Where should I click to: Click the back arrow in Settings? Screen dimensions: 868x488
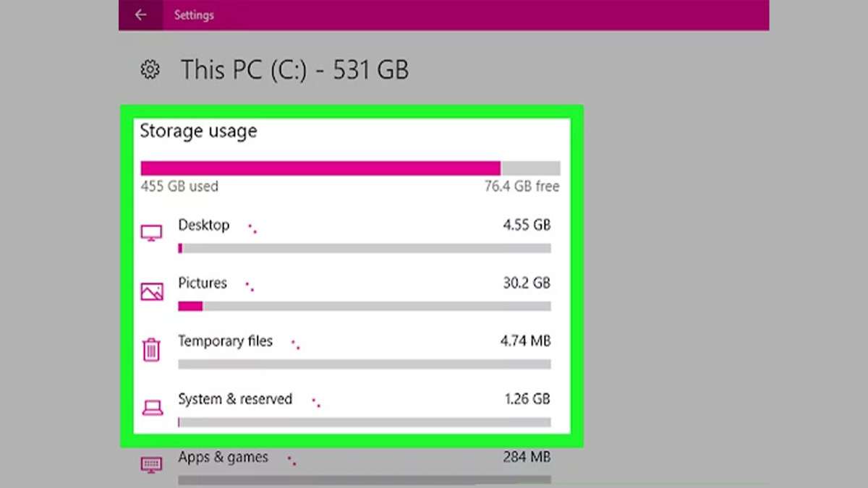[140, 15]
